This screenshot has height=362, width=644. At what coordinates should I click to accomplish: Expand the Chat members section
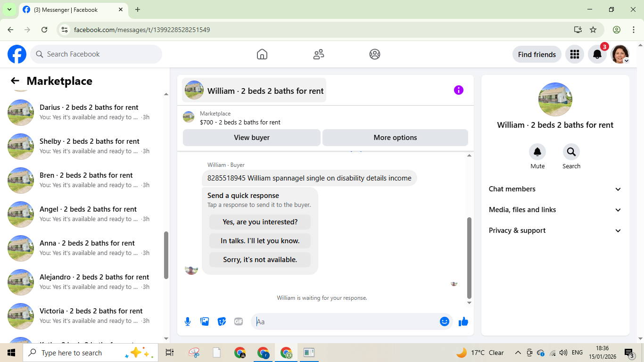coord(555,189)
